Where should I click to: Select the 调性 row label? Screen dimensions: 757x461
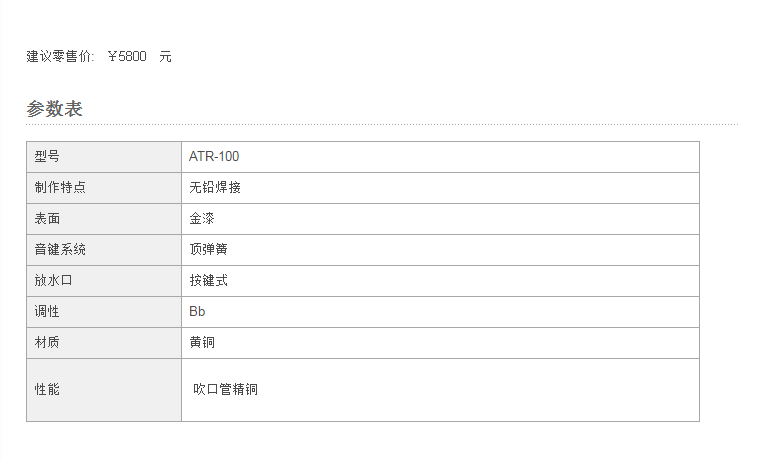point(104,311)
